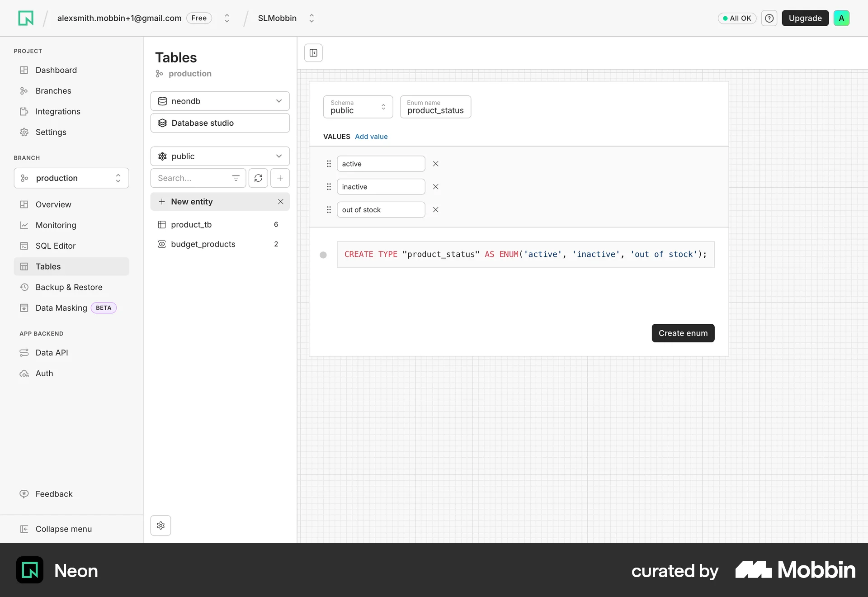This screenshot has height=597, width=868.
Task: Open the SQL Editor
Action: click(x=71, y=246)
